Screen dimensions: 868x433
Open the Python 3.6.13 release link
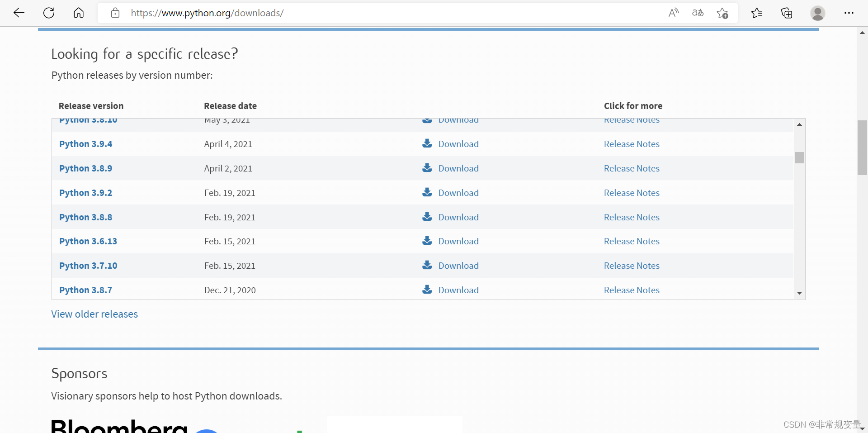88,241
